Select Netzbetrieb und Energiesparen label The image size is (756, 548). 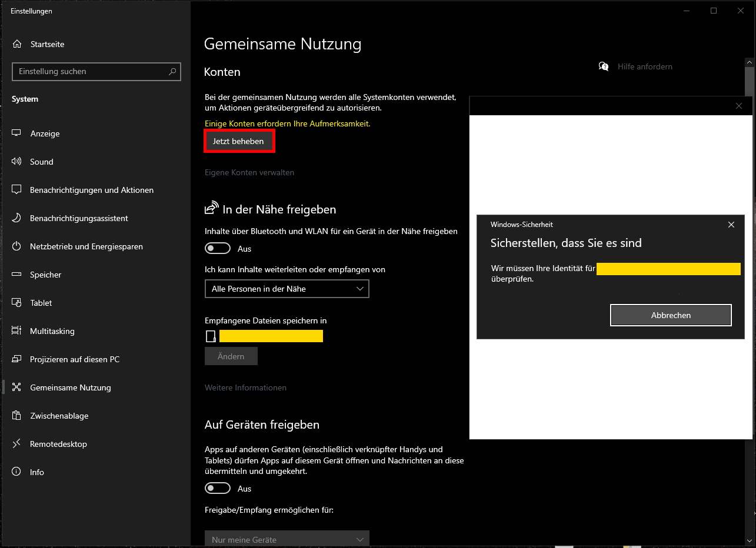(x=86, y=246)
